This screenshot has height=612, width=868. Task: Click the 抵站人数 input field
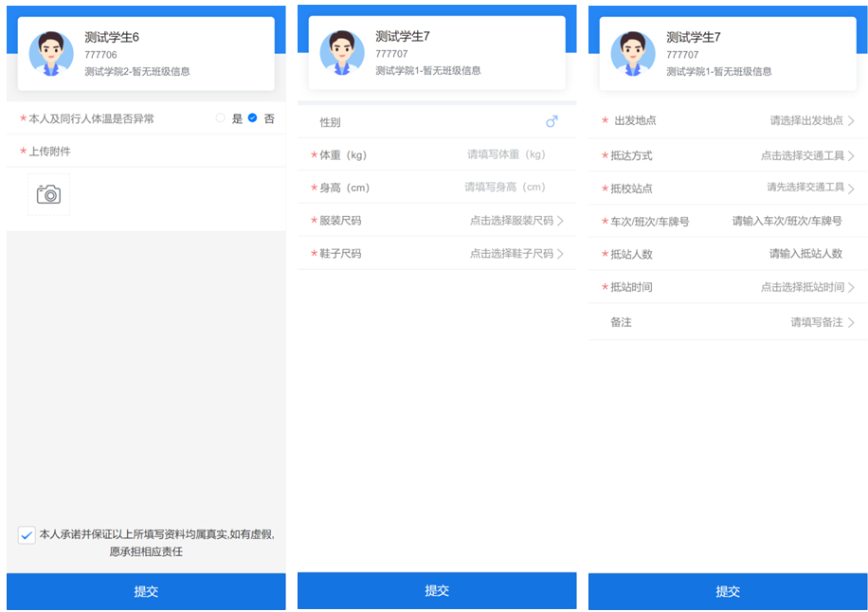805,254
